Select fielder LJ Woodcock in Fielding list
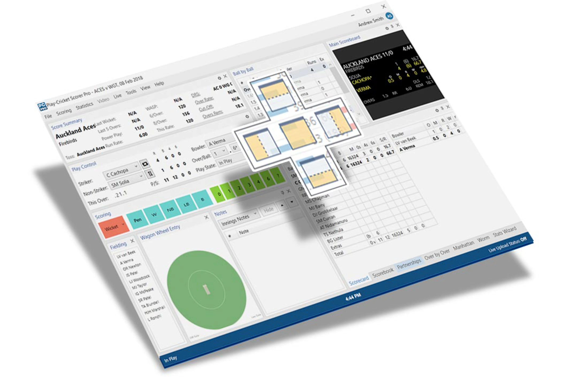Screen dimensions: 588x377 point(139,279)
